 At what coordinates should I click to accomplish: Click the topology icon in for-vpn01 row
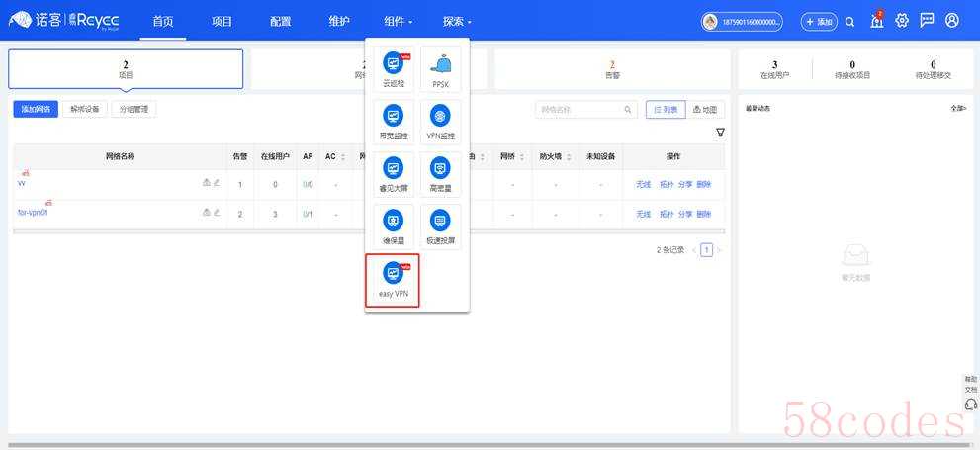pyautogui.click(x=207, y=213)
